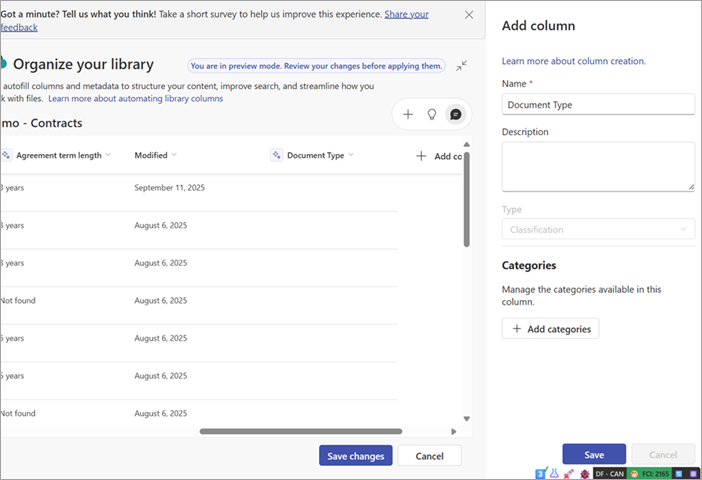Click the autofill icon beside Agreement term length
The height and width of the screenshot is (480, 702).
click(6, 155)
